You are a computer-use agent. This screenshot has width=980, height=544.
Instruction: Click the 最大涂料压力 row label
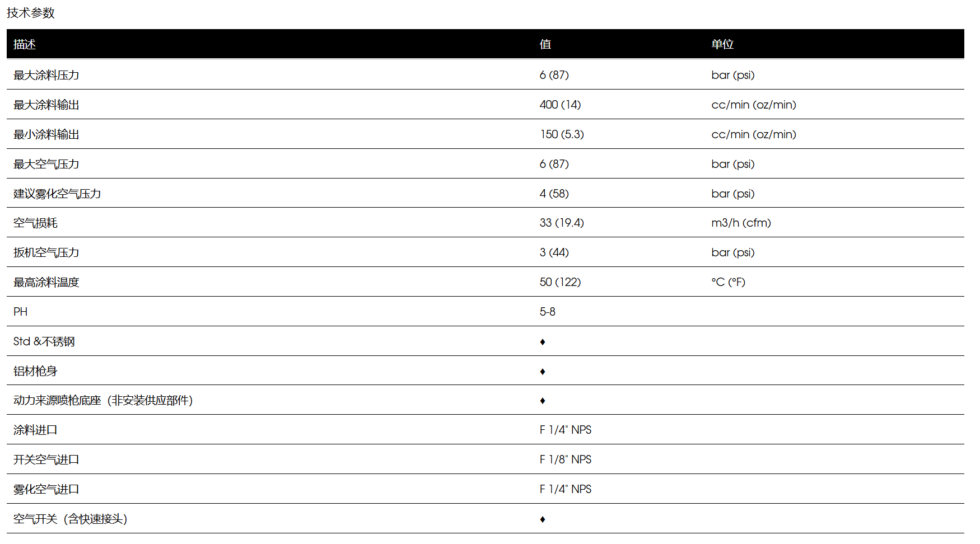[46, 75]
